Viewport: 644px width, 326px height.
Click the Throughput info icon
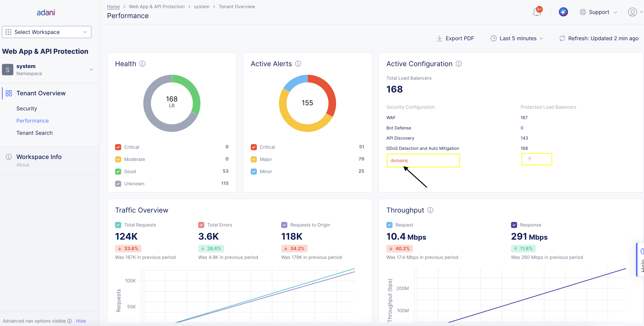[430, 210]
